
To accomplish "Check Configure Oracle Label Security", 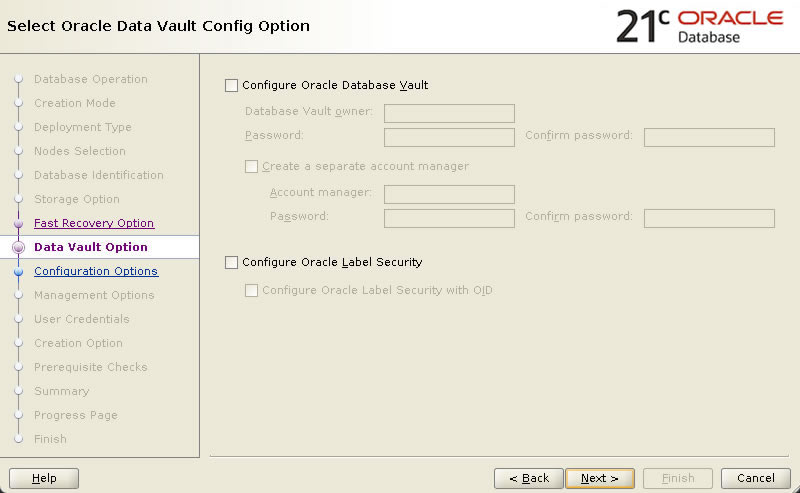I will point(231,262).
